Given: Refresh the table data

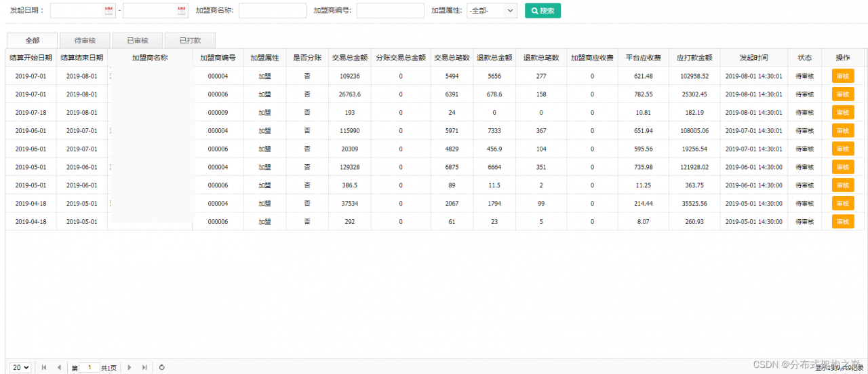Looking at the screenshot, I should coord(162,367).
